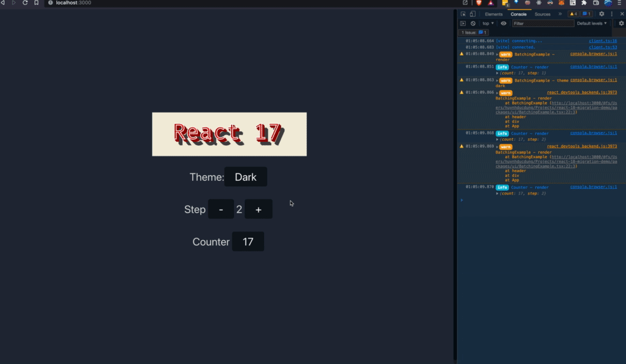Open the top JavaScript context dropdown
The width and height of the screenshot is (626, 364).
click(488, 24)
